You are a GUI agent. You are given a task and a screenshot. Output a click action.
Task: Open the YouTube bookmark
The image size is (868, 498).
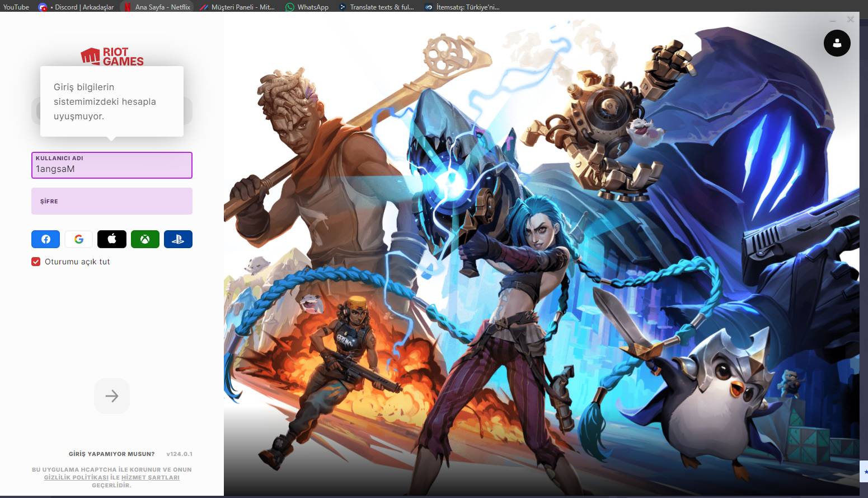tap(16, 7)
